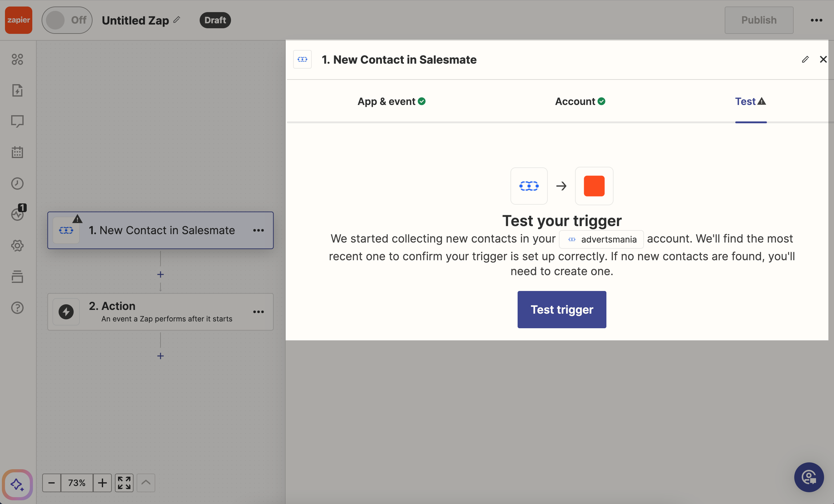
Task: Open the apps grid sidebar icon
Action: [x=17, y=59]
